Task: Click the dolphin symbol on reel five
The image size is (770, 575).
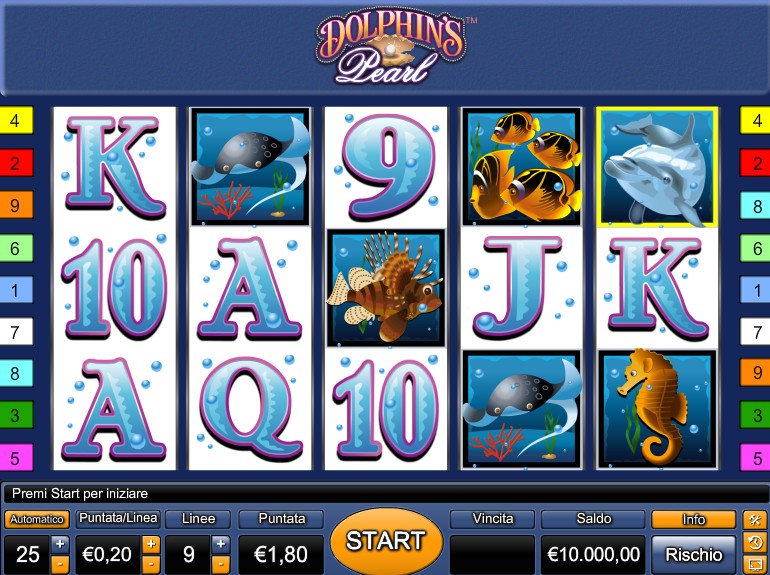Action: (x=657, y=168)
